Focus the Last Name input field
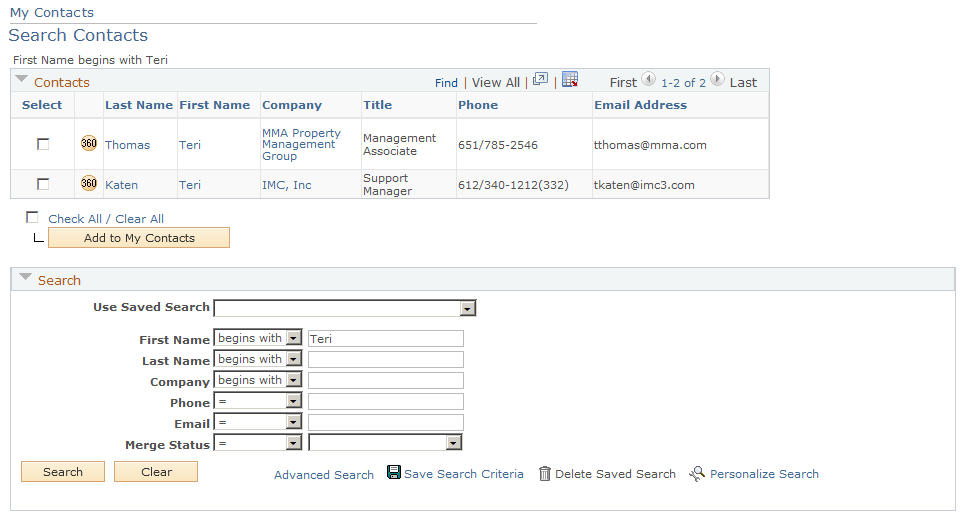 386,359
